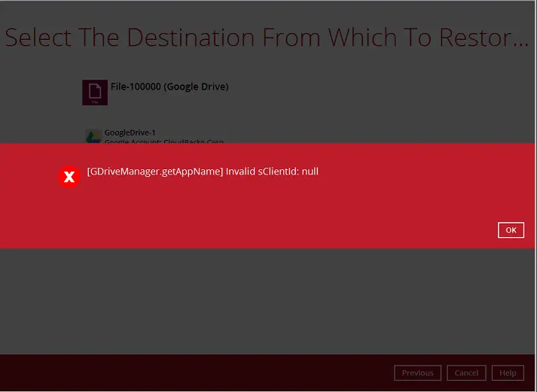Click the File backup set icon
Image resolution: width=537 pixels, height=392 pixels.
pyautogui.click(x=95, y=92)
